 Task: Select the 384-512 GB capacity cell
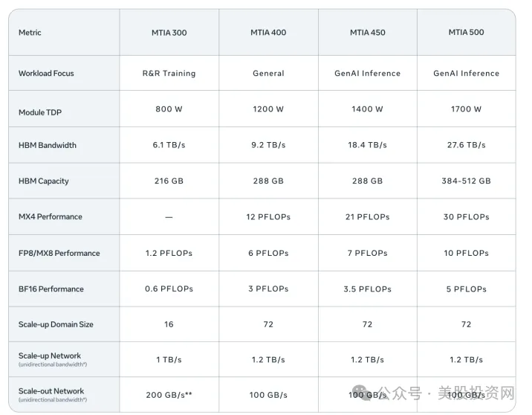[x=466, y=181]
